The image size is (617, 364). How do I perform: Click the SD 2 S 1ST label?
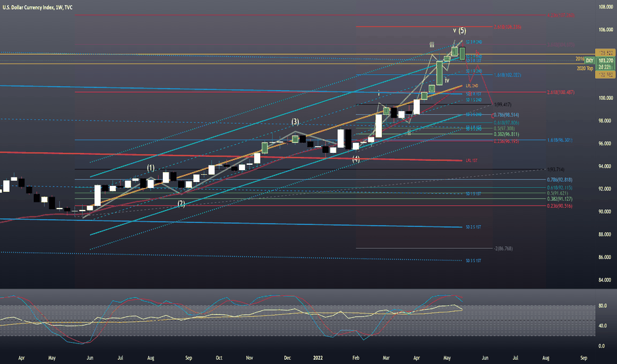coord(473,227)
